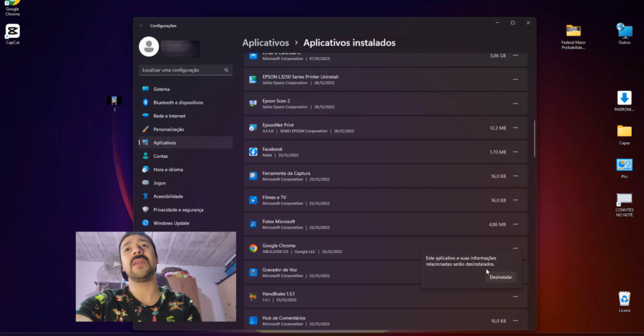Click the Gravador de Voz app icon
This screenshot has height=336, width=644.
(253, 272)
